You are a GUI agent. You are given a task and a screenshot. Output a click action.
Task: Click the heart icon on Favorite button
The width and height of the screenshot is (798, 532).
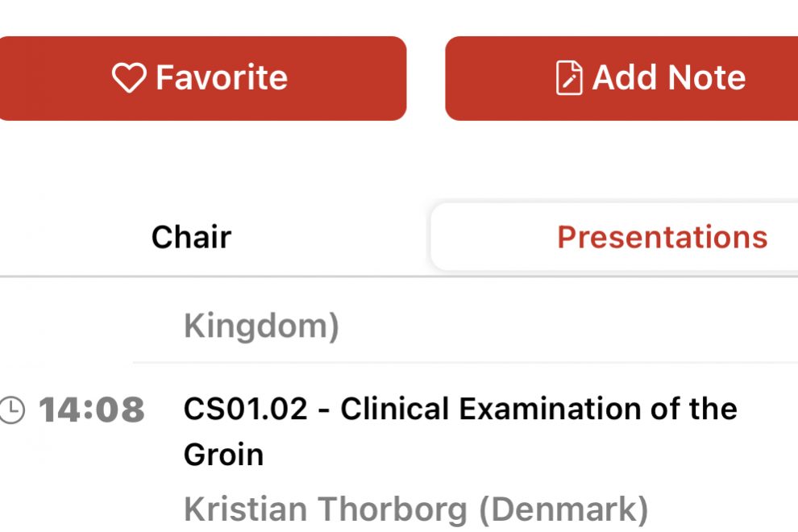click(x=129, y=78)
